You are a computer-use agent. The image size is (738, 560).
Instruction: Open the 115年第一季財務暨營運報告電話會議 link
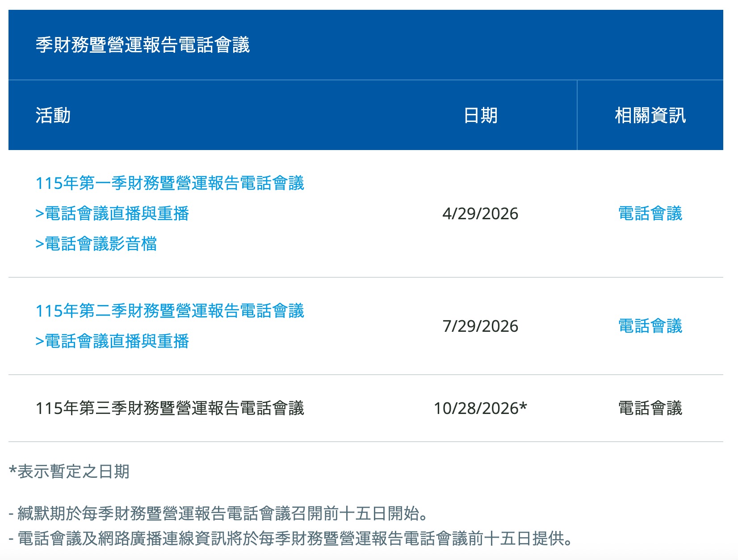click(x=170, y=183)
